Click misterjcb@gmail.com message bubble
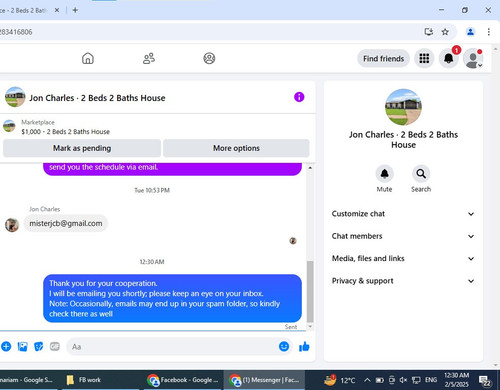Image resolution: width=500 pixels, height=390 pixels. coord(66,223)
